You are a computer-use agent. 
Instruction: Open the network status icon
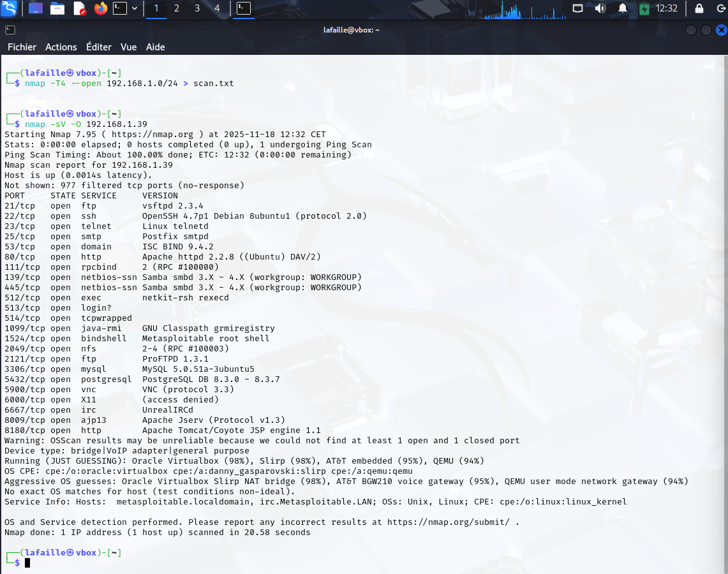[x=578, y=9]
